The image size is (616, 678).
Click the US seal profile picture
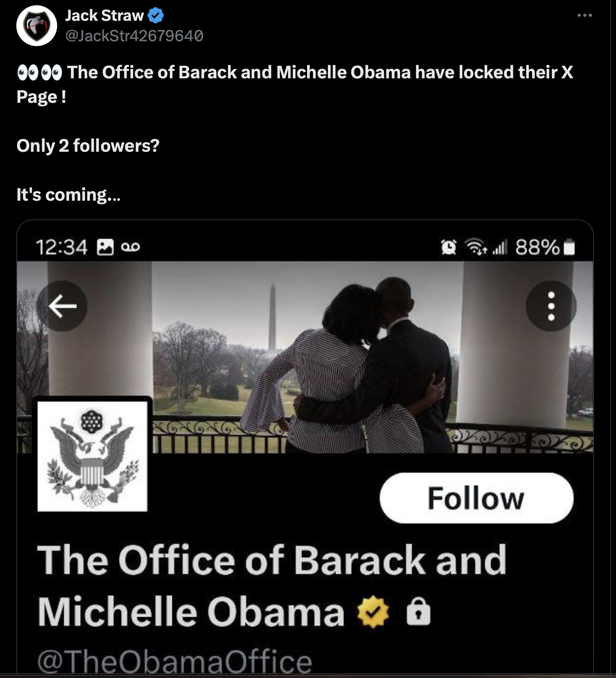(x=93, y=456)
